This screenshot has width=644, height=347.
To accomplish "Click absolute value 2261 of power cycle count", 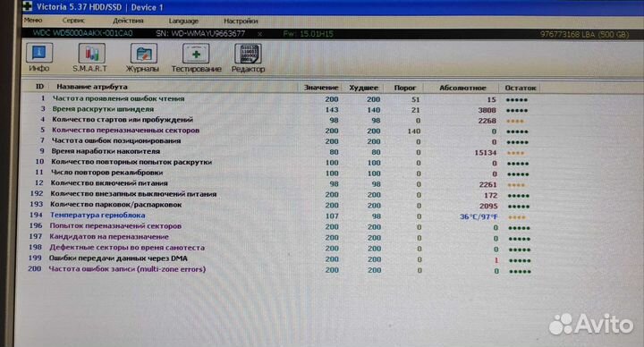I will click(x=488, y=185).
